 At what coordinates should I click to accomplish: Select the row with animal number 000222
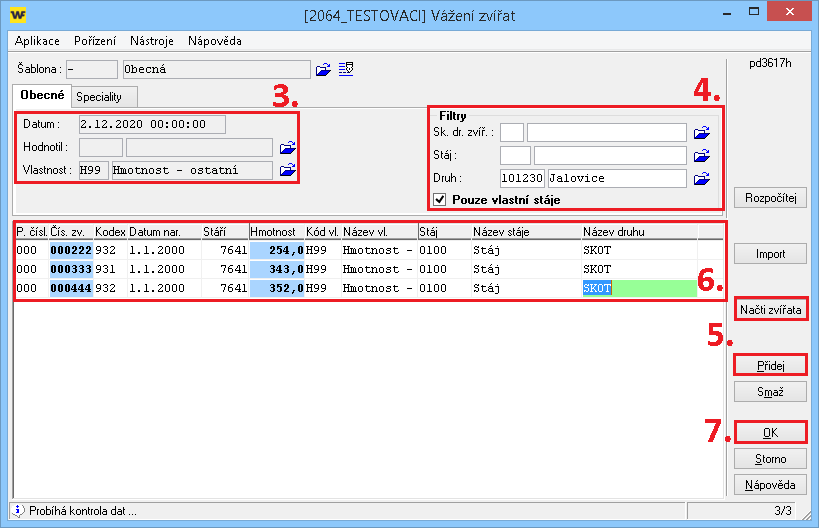71,251
